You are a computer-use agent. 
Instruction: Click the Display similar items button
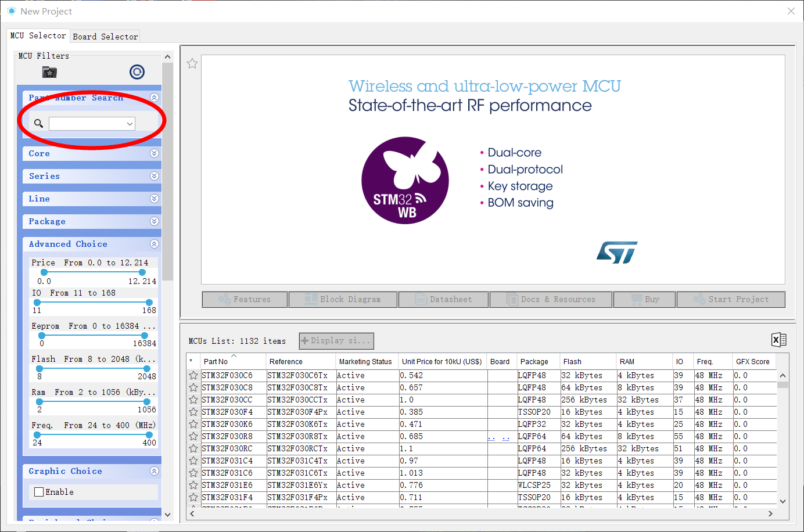336,341
